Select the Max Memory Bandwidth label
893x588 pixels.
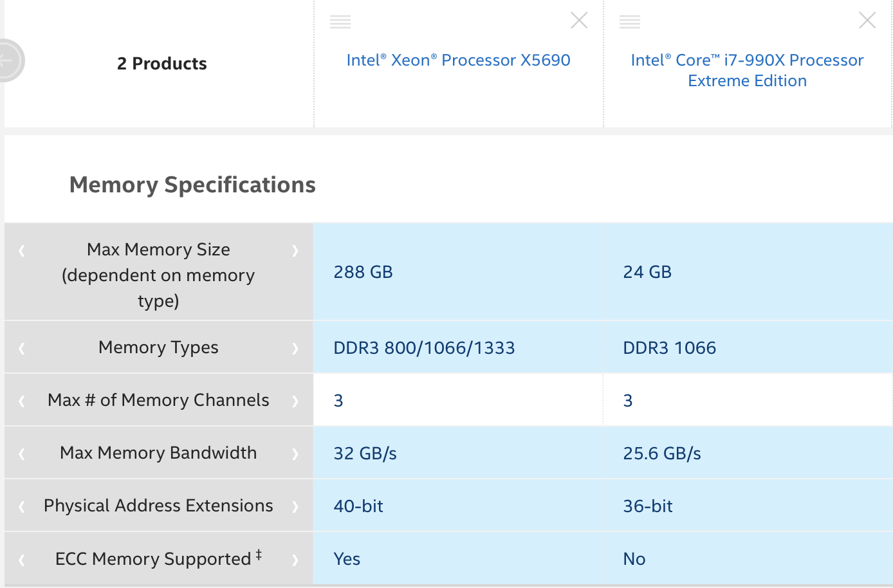(x=158, y=453)
